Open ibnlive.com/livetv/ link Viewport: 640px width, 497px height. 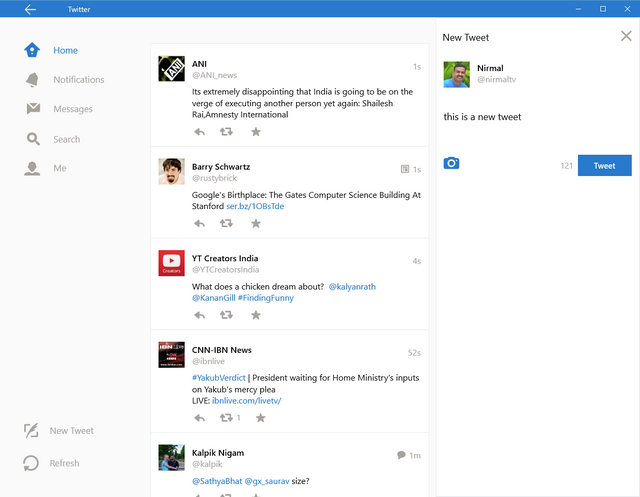[x=247, y=401]
